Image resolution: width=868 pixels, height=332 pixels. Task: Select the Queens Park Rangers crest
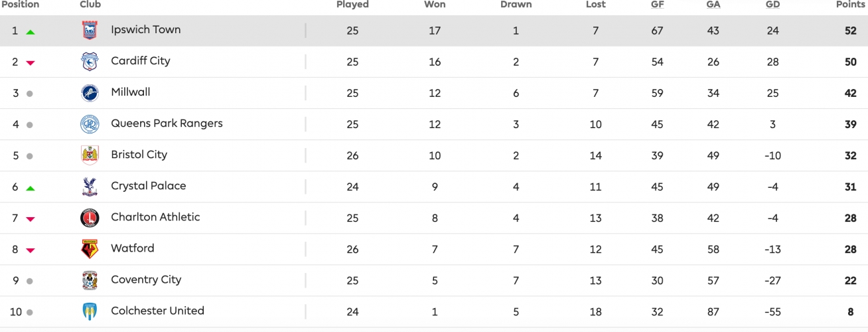coord(90,124)
